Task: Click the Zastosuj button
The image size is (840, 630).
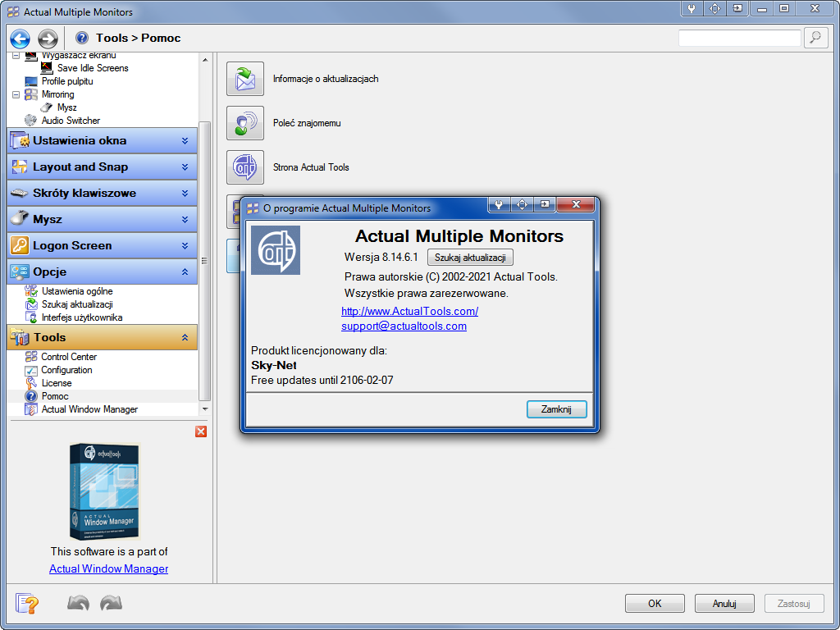Action: pos(793,603)
